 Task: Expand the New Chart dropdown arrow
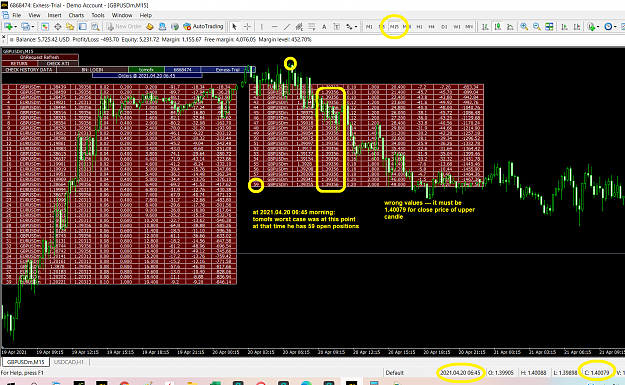15,27
